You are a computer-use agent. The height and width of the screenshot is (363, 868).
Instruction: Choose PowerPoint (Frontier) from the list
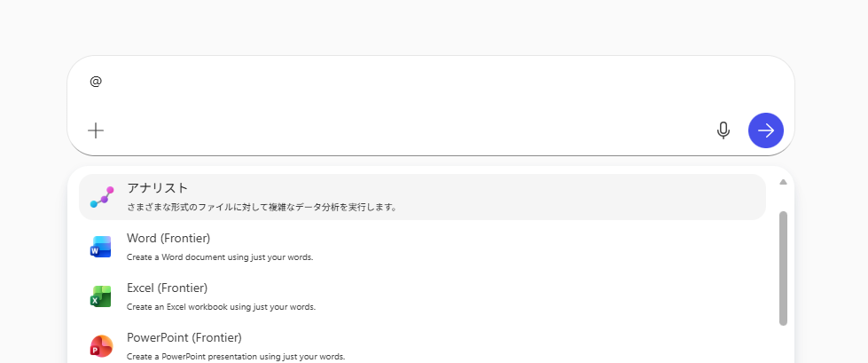184,337
